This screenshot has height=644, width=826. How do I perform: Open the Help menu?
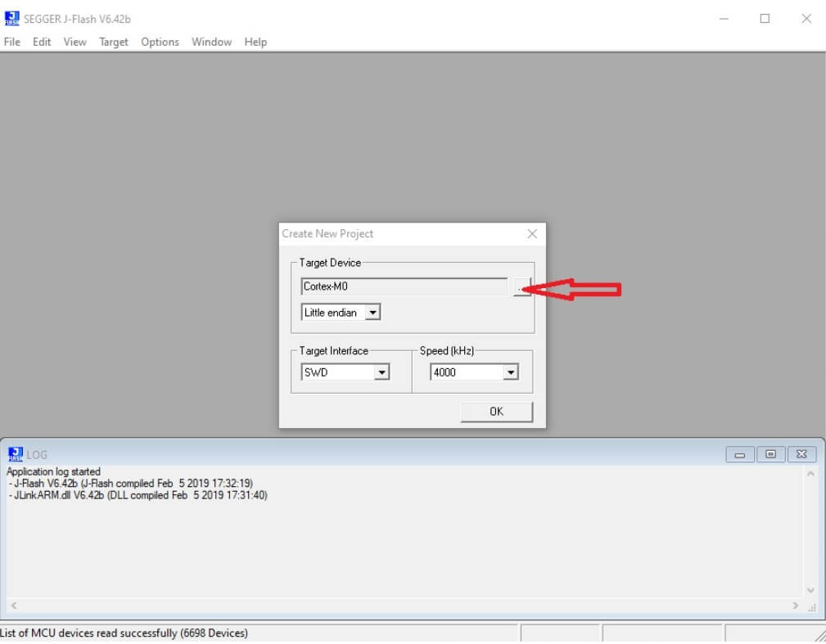point(255,42)
